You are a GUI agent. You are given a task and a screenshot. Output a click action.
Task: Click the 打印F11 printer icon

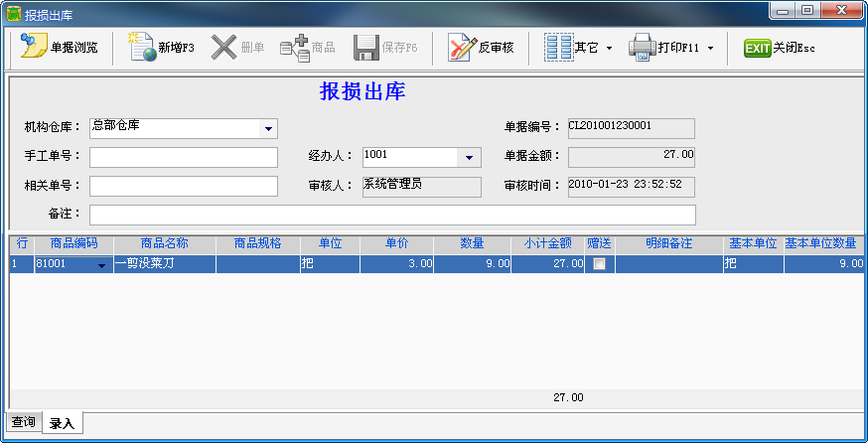[x=643, y=48]
